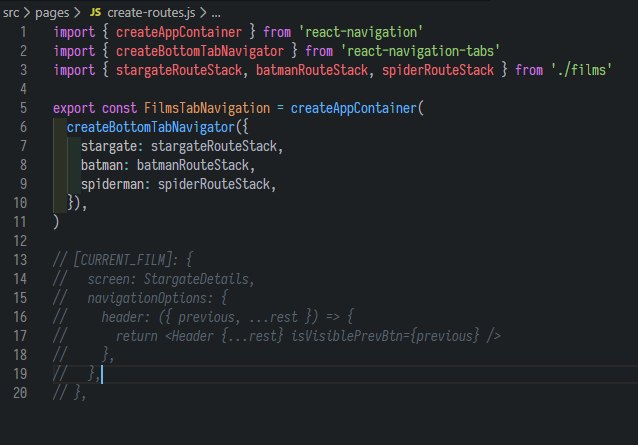Open the breadcrumb ellipsis symbol entry

(216, 15)
